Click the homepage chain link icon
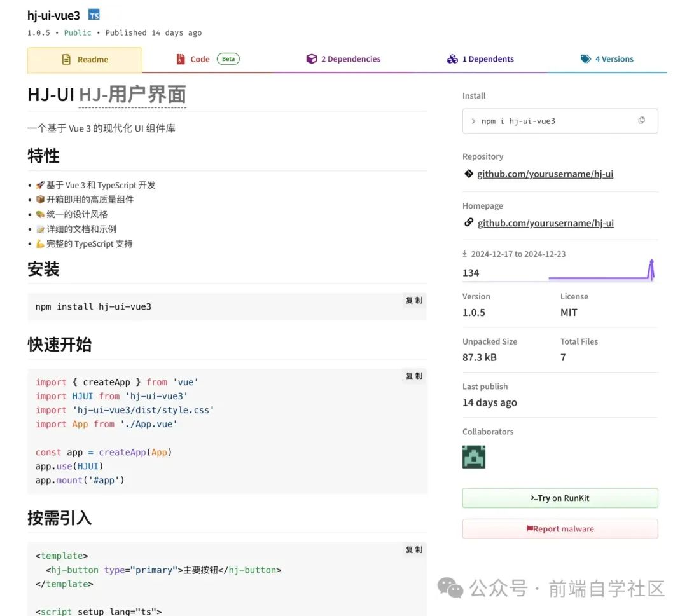The image size is (687, 616). click(469, 222)
